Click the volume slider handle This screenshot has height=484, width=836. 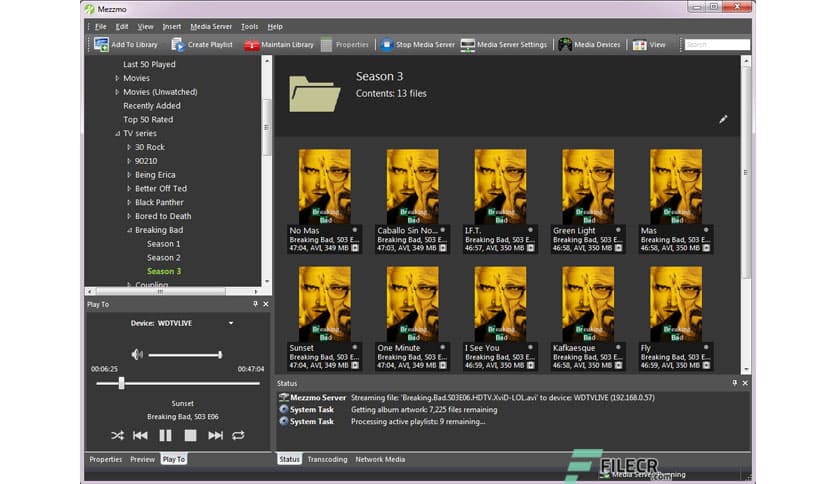point(220,354)
